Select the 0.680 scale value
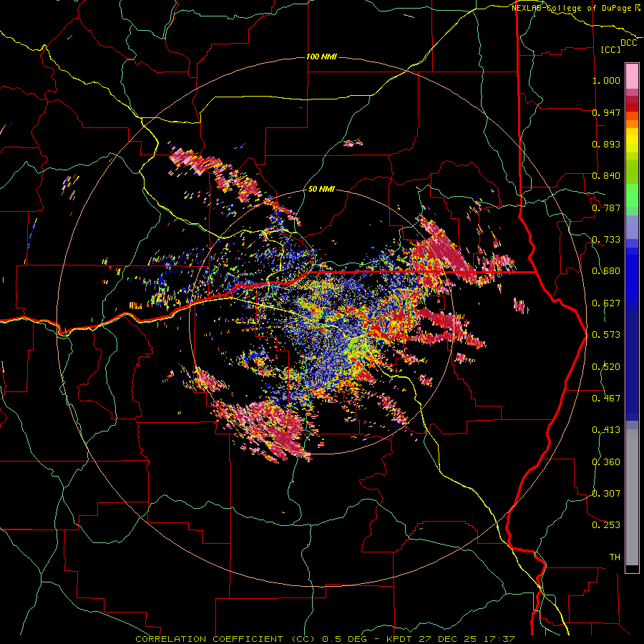644x644 pixels. [606, 271]
